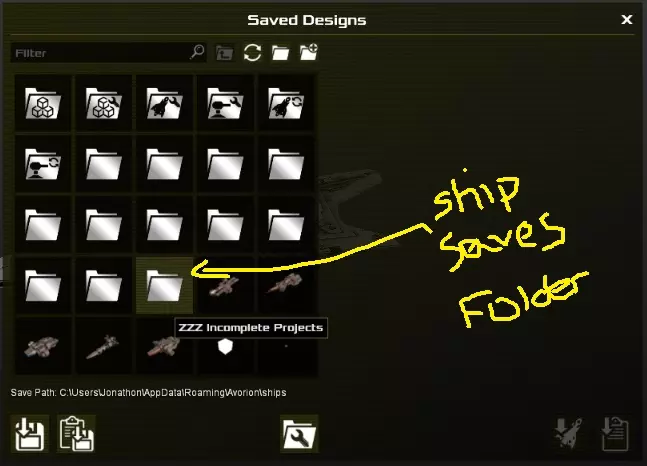Focus the Filter text field
The image size is (647, 466).
tap(101, 53)
